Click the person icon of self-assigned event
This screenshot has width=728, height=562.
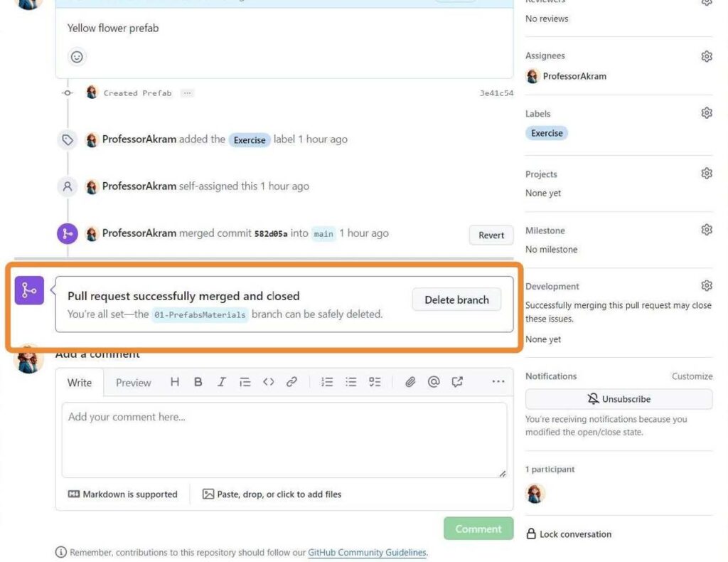[x=68, y=186]
